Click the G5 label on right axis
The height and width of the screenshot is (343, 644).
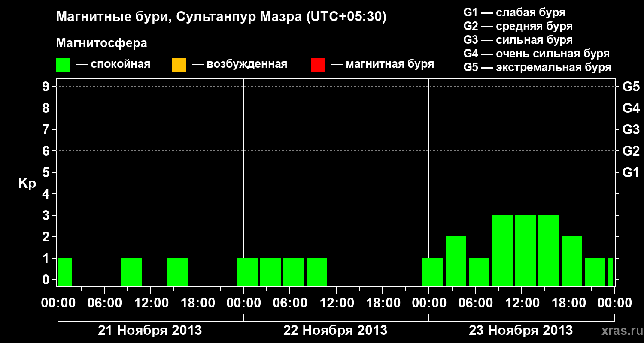tap(631, 87)
